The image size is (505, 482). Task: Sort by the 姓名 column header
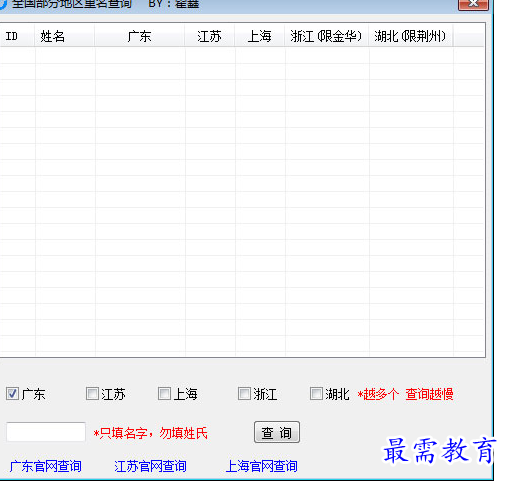(x=65, y=36)
